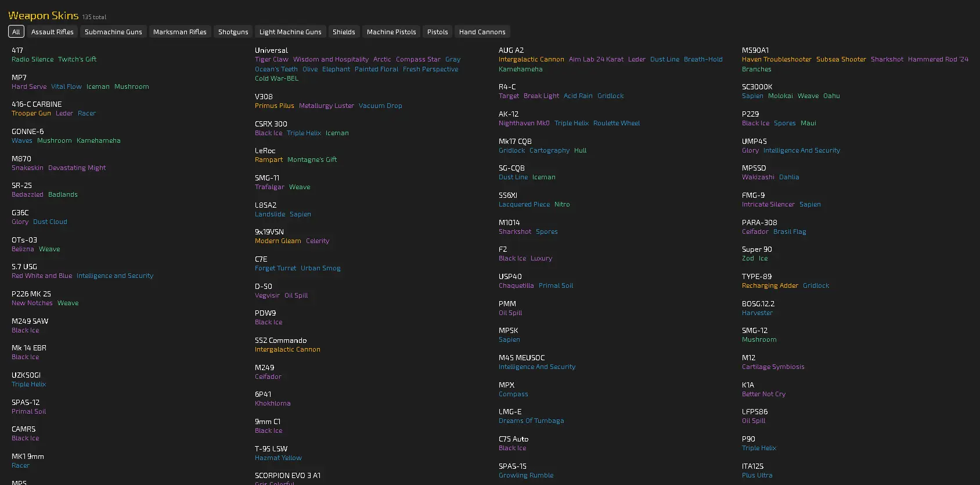This screenshot has width=980, height=485.
Task: Click the Dreams Of Tumbaga skin link
Action: (531, 421)
